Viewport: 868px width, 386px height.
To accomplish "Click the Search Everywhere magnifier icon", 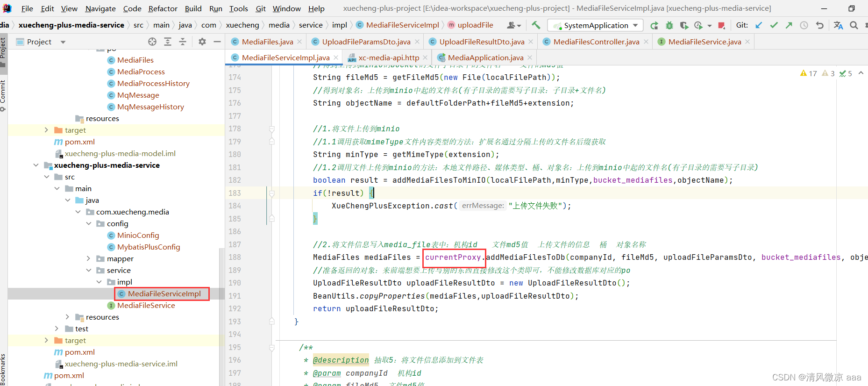I will click(x=854, y=25).
